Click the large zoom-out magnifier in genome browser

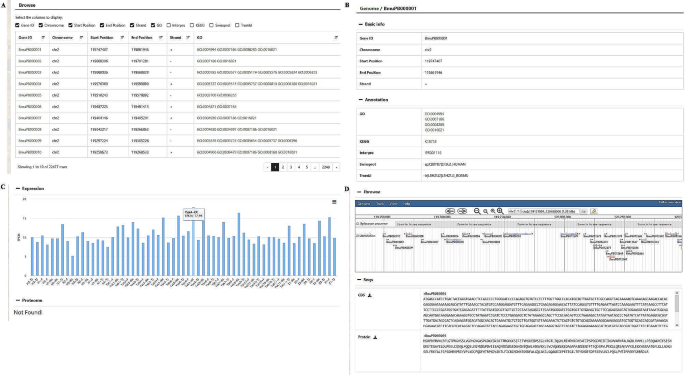tap(477, 211)
